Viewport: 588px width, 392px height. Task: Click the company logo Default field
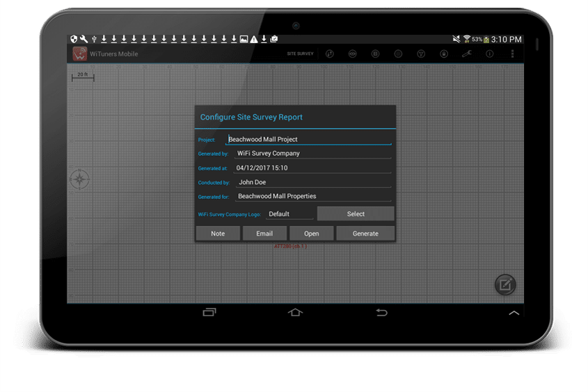[x=289, y=214]
